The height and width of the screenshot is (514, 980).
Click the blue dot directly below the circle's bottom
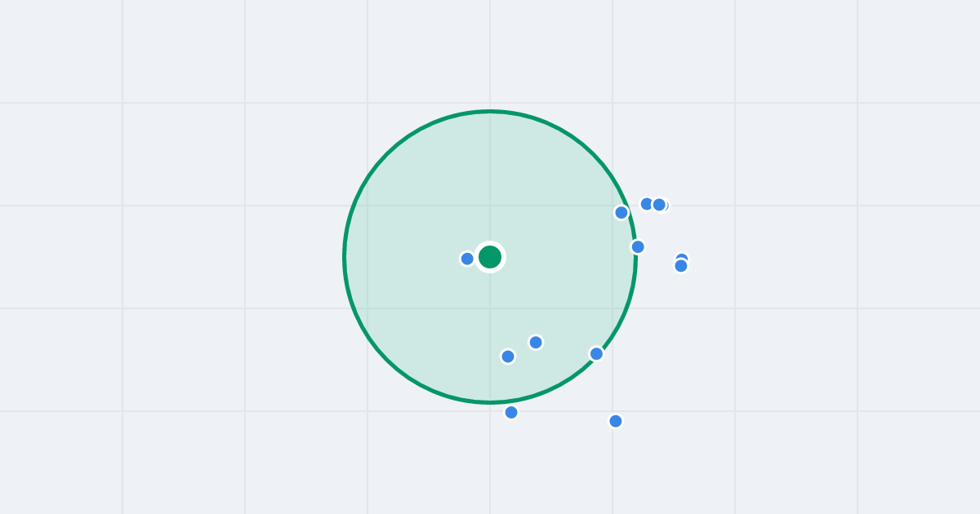(511, 412)
